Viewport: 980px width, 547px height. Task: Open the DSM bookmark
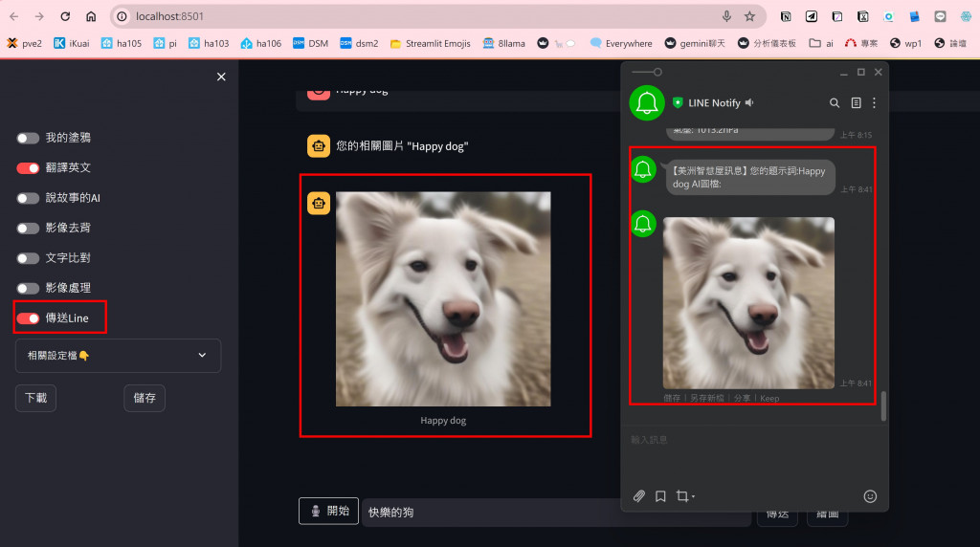[x=311, y=43]
